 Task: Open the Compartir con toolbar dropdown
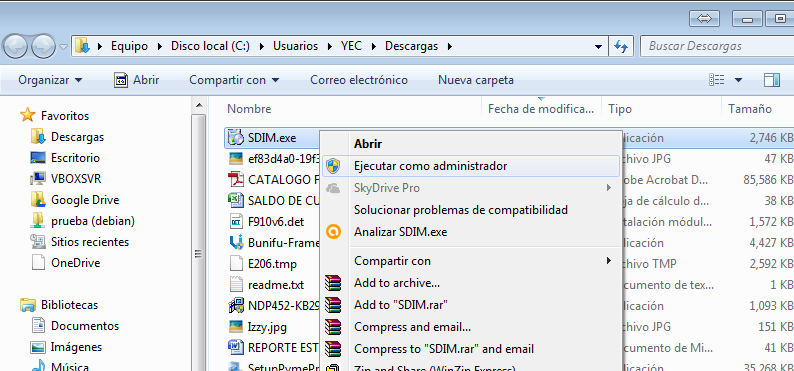click(x=234, y=80)
